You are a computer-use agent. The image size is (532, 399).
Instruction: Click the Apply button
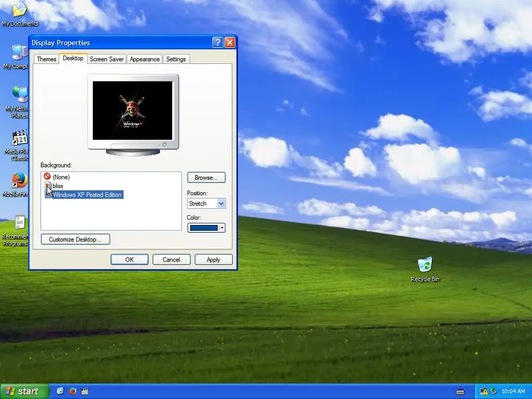click(x=214, y=260)
